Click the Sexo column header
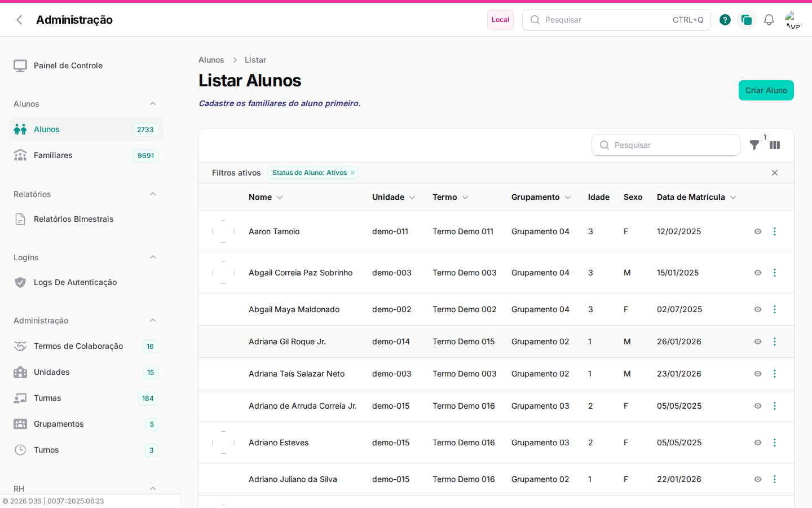Viewport: 812px width, 508px height. pos(633,197)
